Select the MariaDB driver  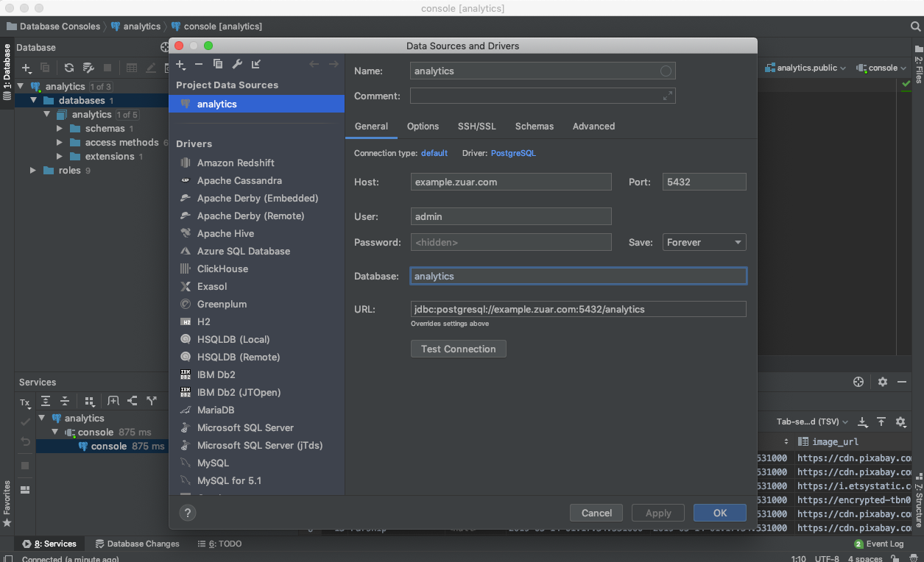coord(215,410)
